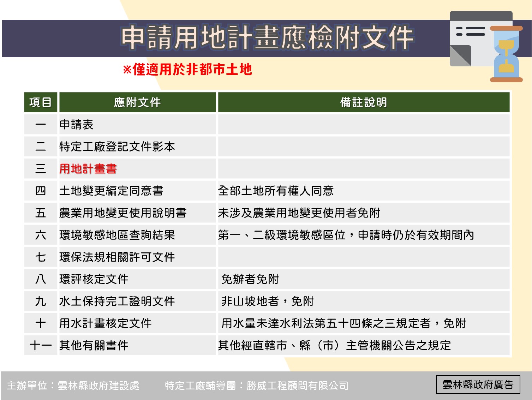Click 土地變更編定同意書 item
Image resolution: width=532 pixels, height=400 pixels.
[111, 191]
